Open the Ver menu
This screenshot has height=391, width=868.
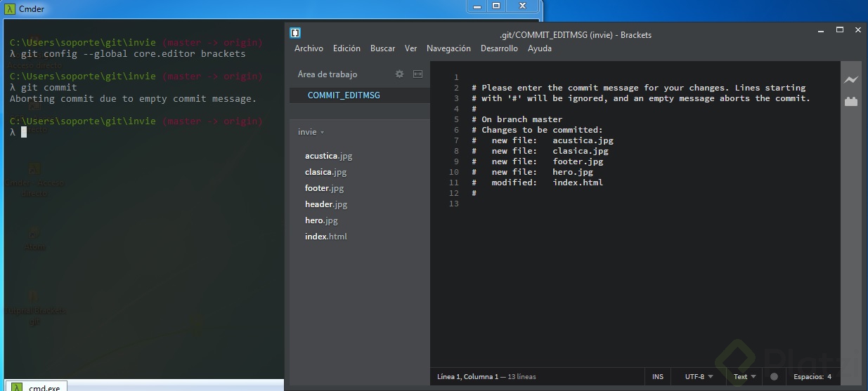[410, 48]
